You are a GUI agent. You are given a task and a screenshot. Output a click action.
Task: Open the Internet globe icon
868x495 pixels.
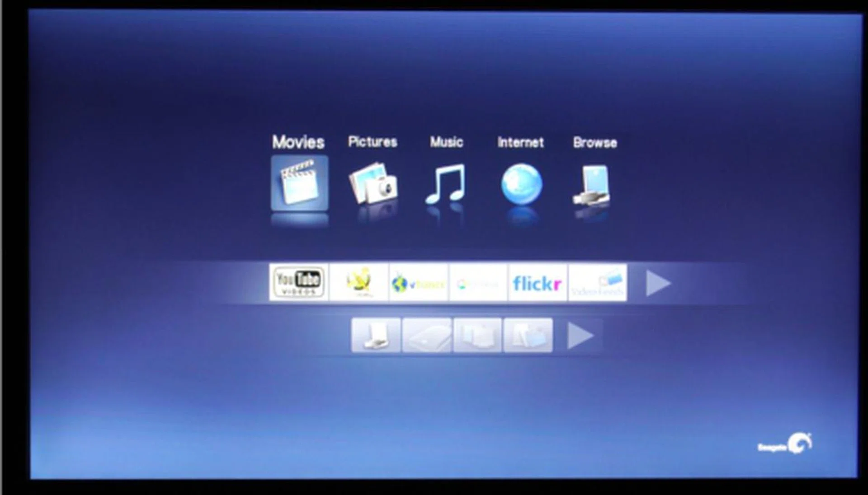coord(521,184)
